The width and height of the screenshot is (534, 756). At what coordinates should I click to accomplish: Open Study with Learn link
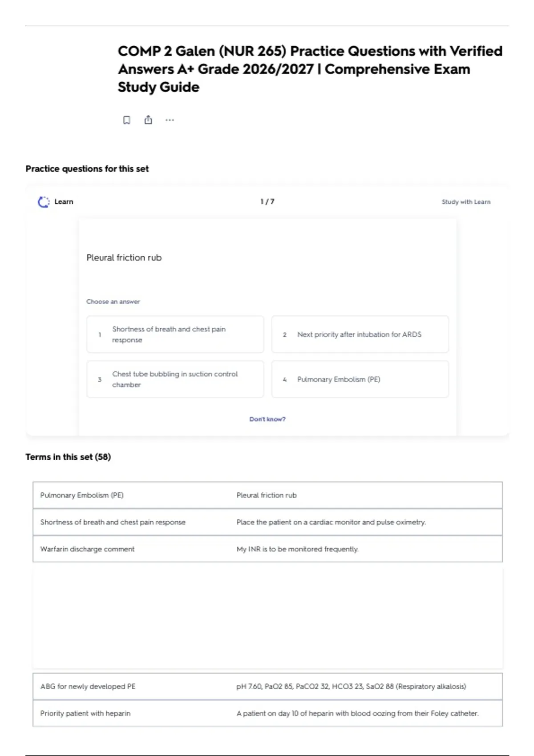click(466, 202)
